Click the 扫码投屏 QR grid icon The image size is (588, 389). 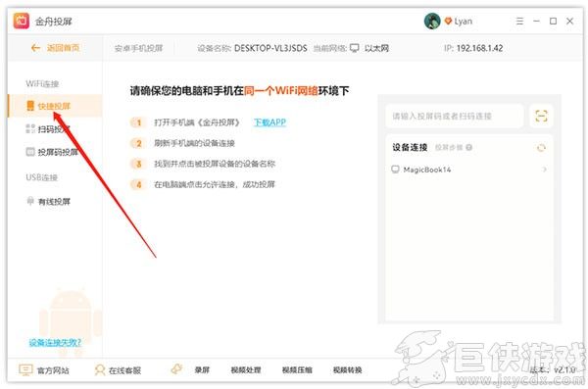coord(30,128)
